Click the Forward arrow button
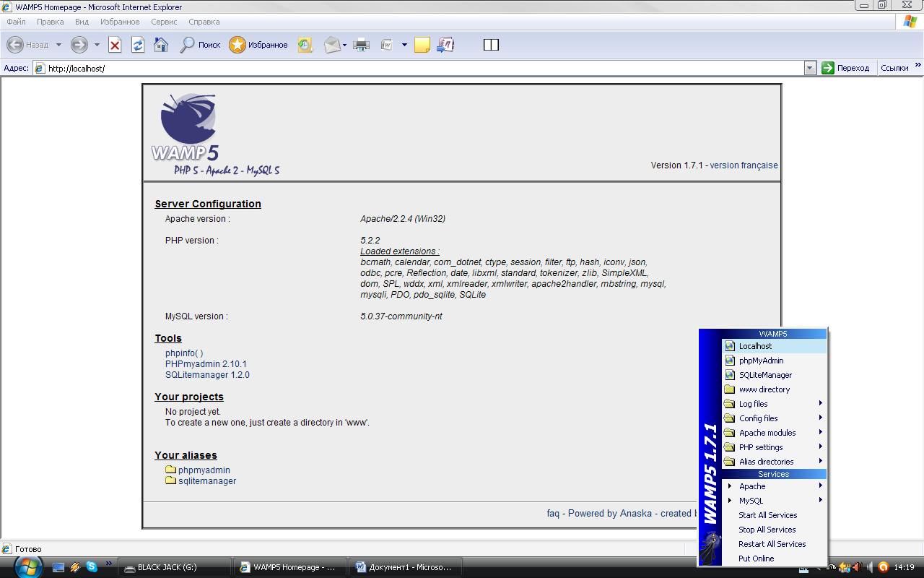The image size is (924, 578). [x=79, y=45]
